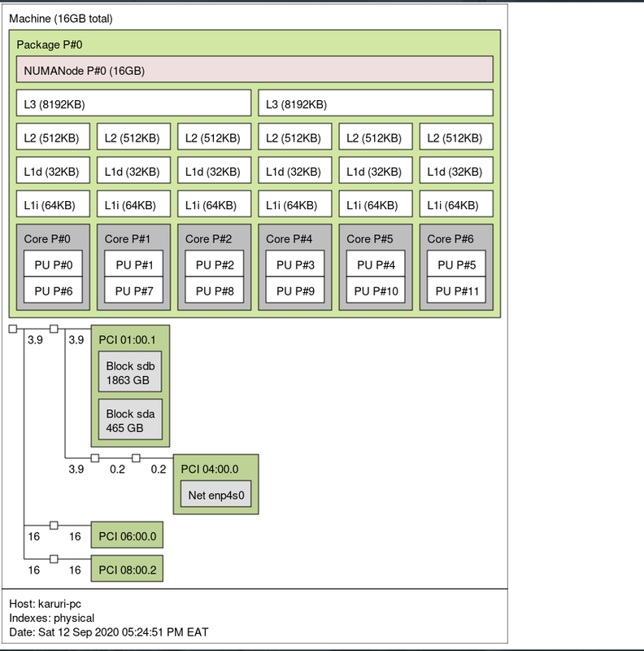
Task: Click the Core P#5 label
Action: [370, 238]
